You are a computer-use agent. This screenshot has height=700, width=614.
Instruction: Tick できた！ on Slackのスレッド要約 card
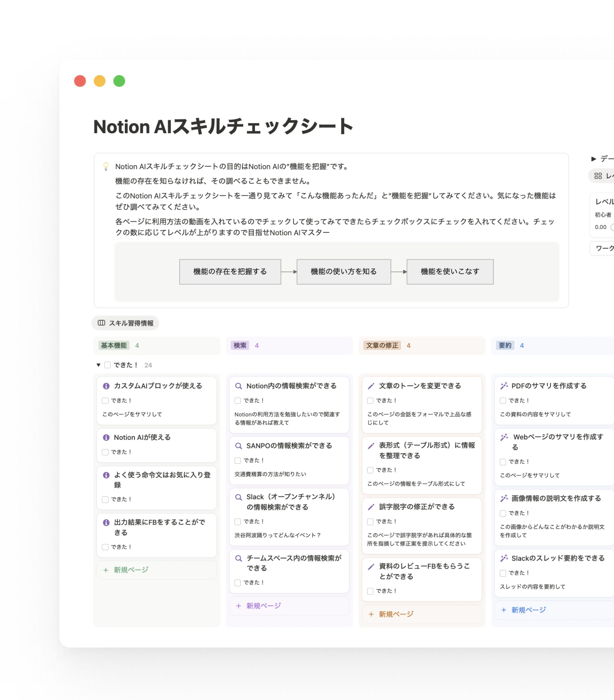coord(503,573)
